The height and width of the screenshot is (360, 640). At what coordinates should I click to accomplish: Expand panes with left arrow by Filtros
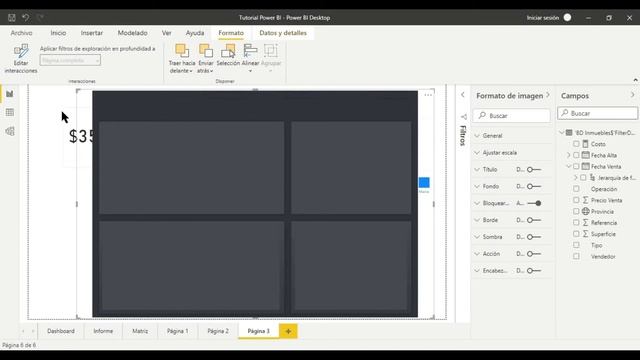pos(462,95)
